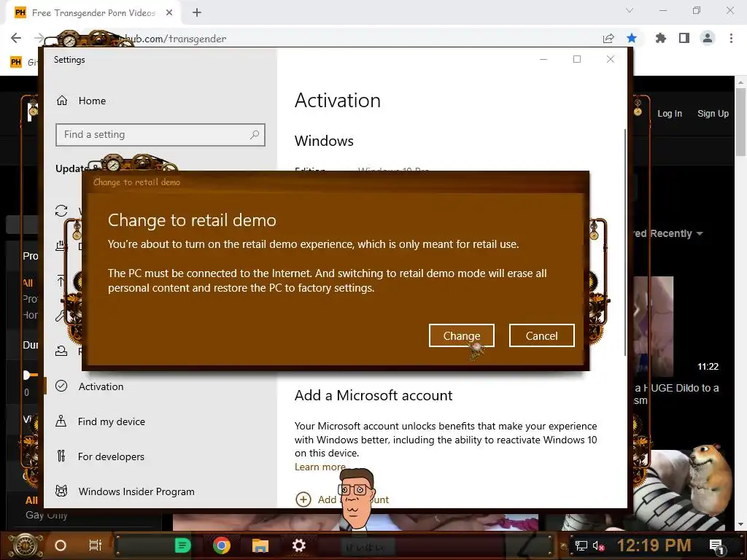Maximize the Settings window
The image size is (747, 560).
(577, 59)
